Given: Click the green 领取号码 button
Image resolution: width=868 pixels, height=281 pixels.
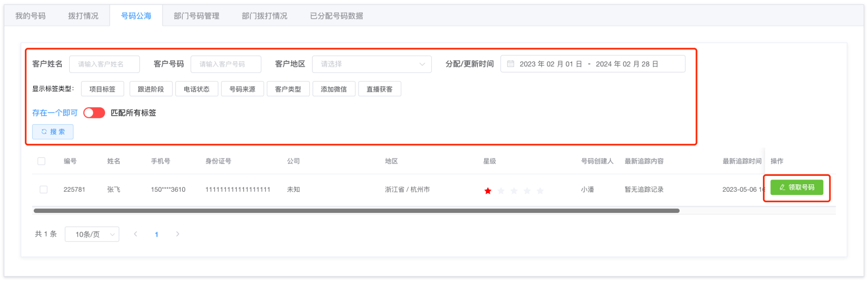Looking at the screenshot, I should click(x=796, y=188).
